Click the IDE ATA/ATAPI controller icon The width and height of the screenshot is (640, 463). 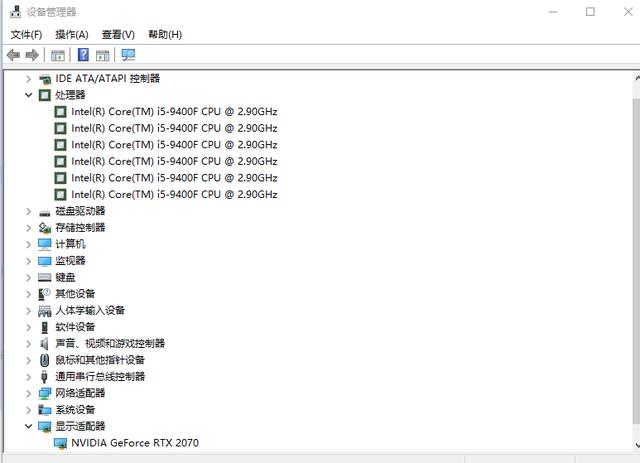[x=45, y=79]
